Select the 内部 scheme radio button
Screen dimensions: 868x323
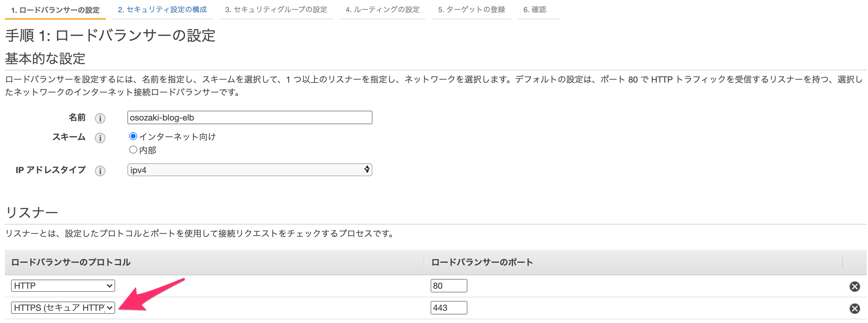pyautogui.click(x=133, y=150)
